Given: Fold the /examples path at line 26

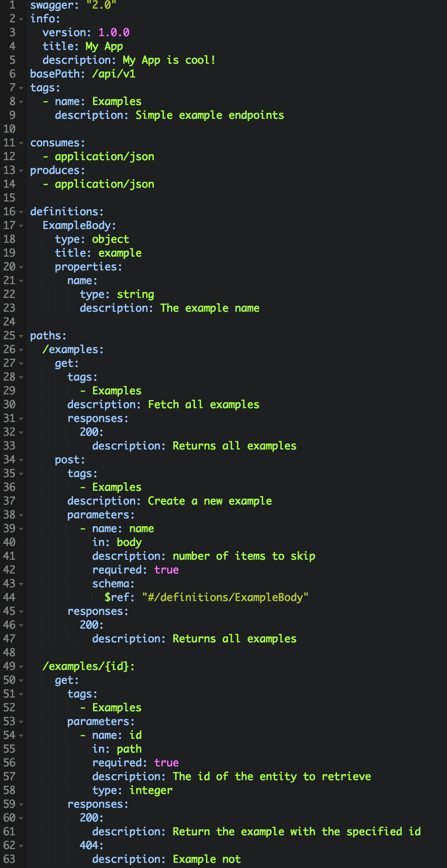Looking at the screenshot, I should 21,350.
